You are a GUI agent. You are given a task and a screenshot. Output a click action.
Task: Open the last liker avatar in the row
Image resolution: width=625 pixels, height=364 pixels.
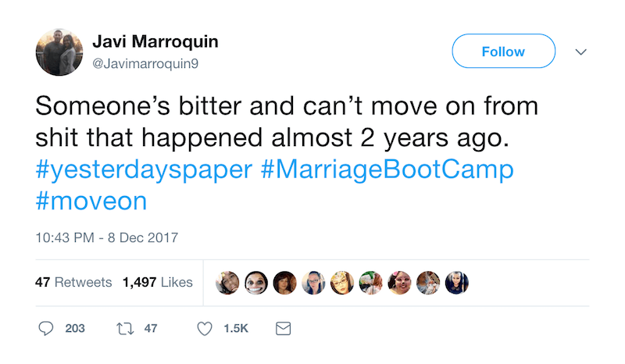[456, 283]
